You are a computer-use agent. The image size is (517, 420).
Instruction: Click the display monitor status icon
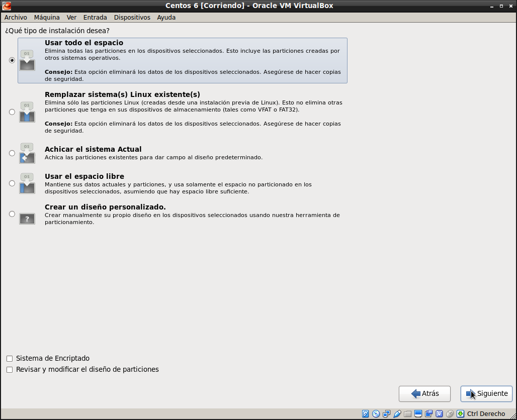[x=418, y=414]
